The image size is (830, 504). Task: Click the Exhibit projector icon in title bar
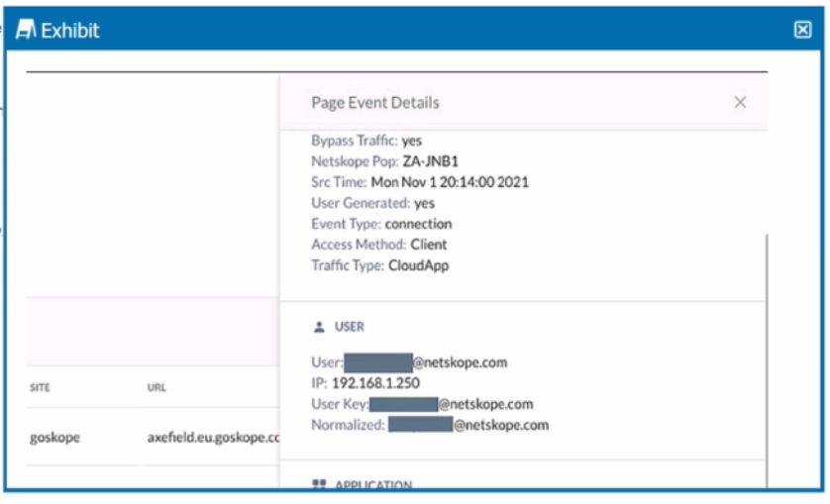[26, 29]
